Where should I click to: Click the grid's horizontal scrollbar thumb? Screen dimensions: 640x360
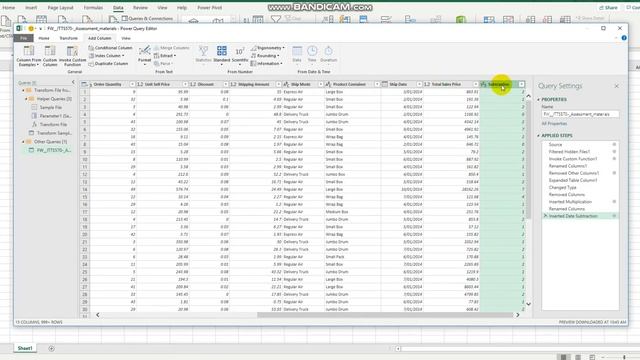click(384, 315)
